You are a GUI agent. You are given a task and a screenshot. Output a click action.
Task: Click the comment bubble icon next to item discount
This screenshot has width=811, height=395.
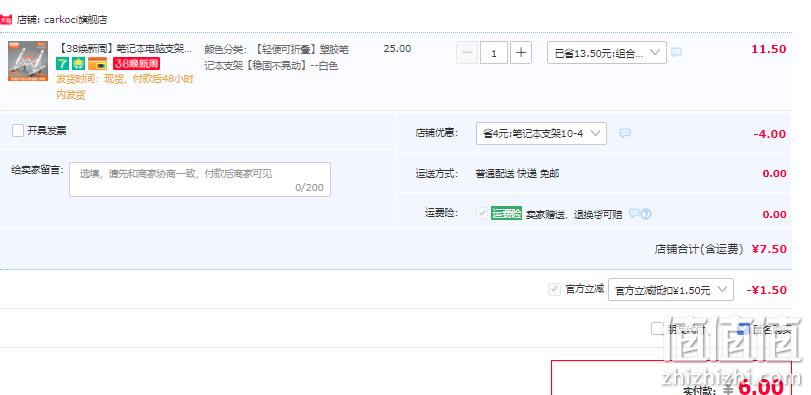click(x=677, y=52)
